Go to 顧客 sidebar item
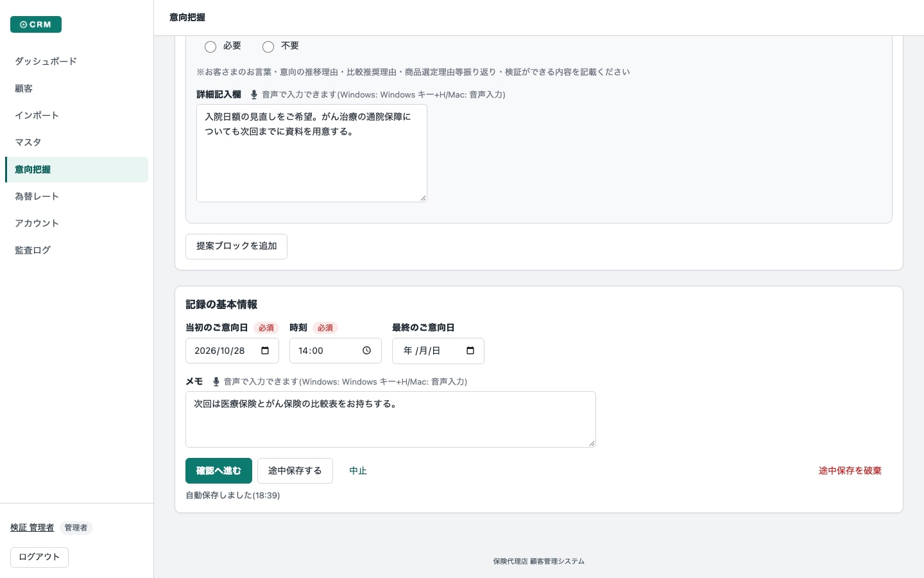924x578 pixels. 76,89
